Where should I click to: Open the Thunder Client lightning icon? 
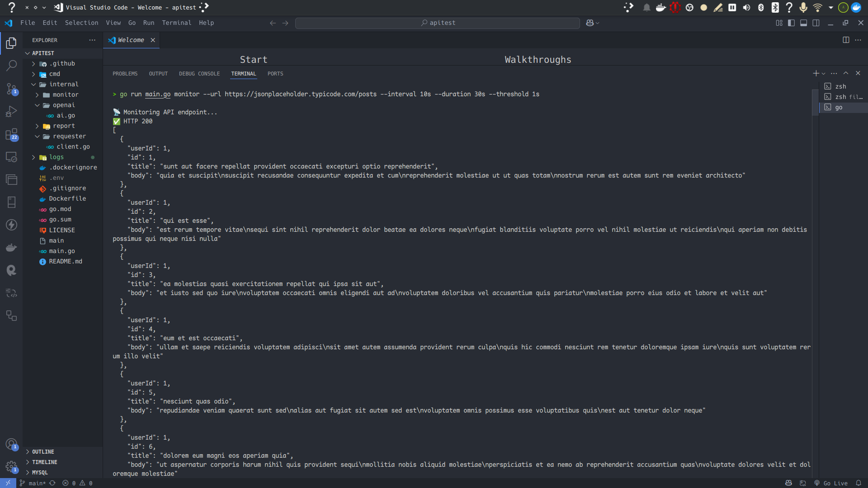(11, 225)
